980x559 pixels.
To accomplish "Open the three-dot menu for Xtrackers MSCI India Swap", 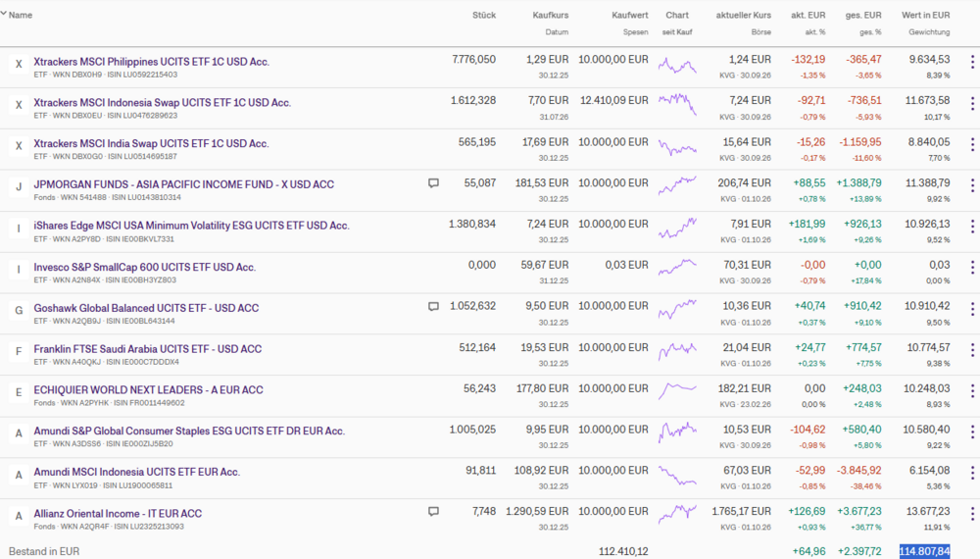I will coord(972,144).
